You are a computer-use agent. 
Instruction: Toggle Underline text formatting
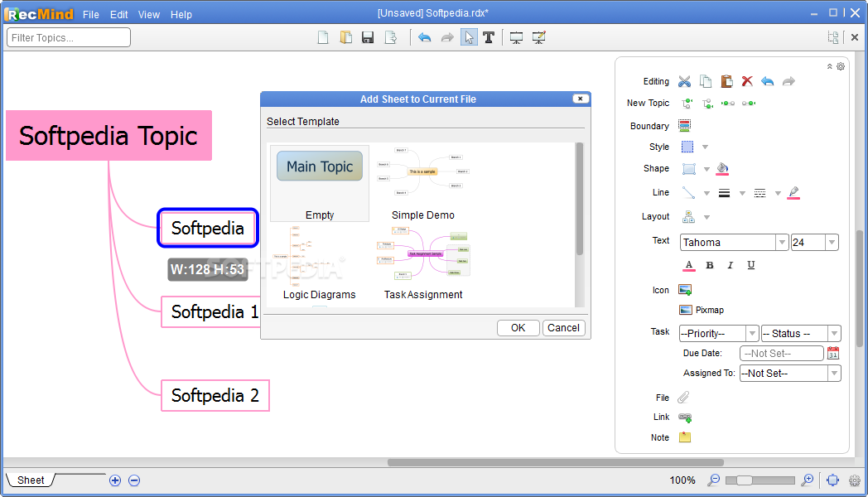coord(750,266)
